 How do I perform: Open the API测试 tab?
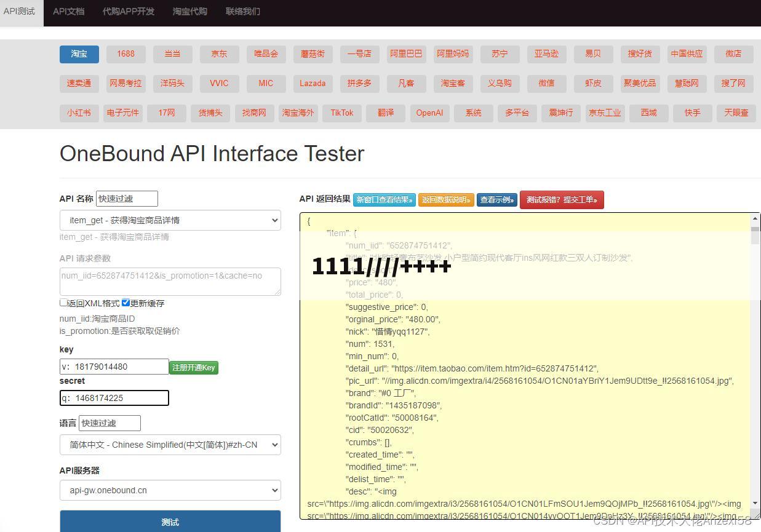click(19, 12)
